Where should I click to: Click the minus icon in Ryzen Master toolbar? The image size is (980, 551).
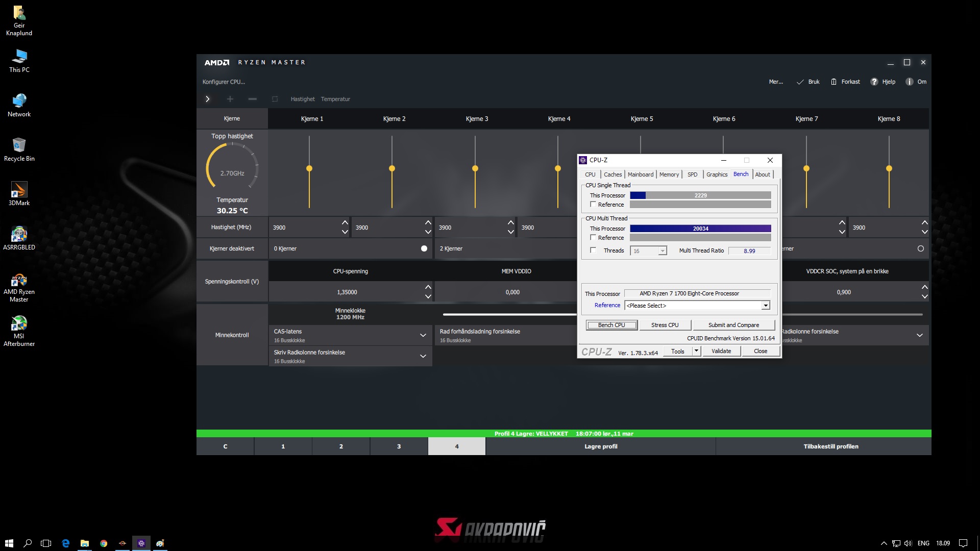coord(252,99)
